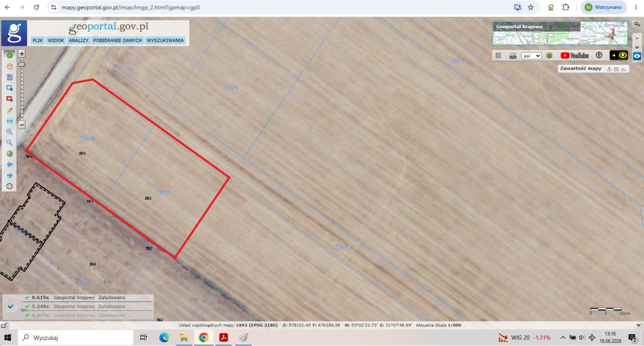
Task: Select the pencil drawing tool
Action: click(x=10, y=110)
